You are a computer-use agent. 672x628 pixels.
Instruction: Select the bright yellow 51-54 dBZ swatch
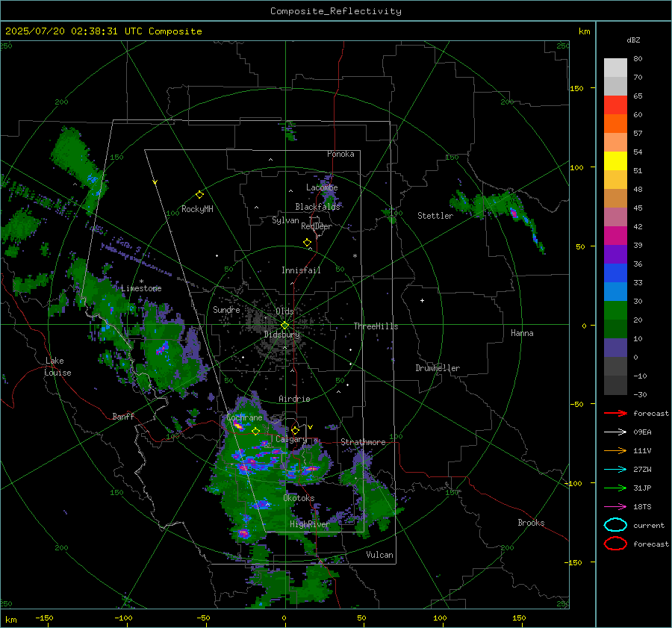click(615, 161)
